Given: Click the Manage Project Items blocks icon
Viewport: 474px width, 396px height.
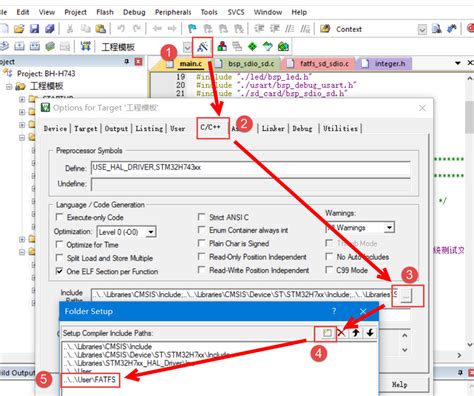Looking at the screenshot, I should (222, 46).
